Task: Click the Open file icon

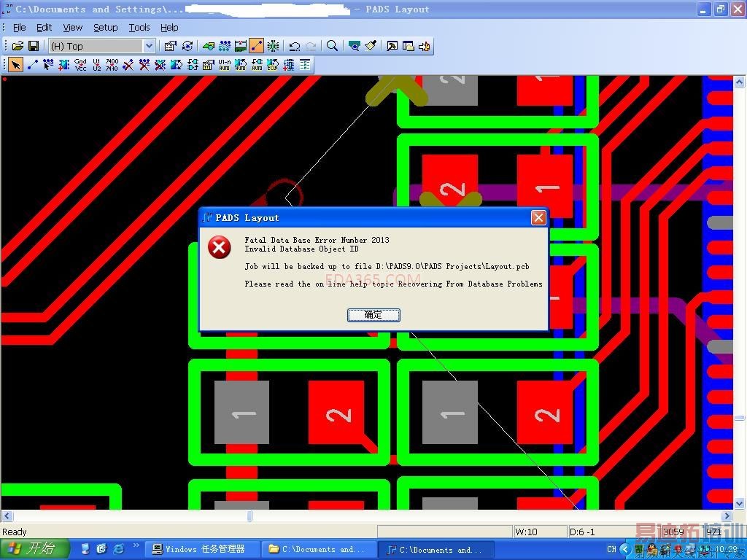Action: coord(18,46)
